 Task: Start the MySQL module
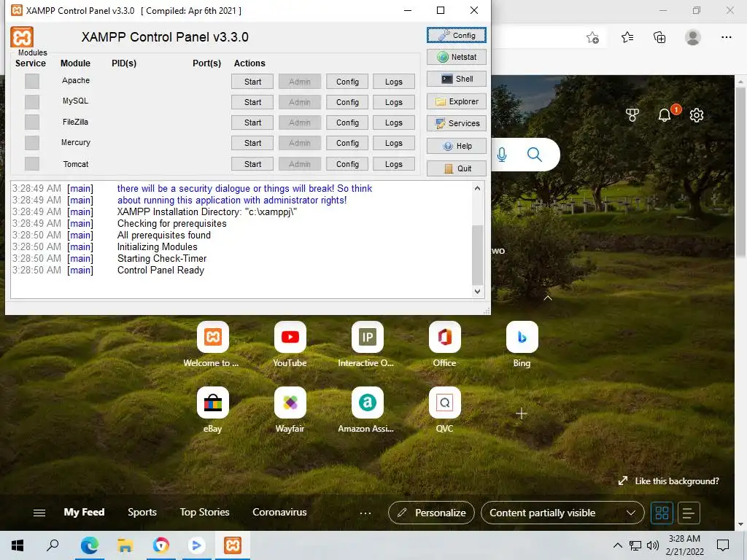point(252,102)
